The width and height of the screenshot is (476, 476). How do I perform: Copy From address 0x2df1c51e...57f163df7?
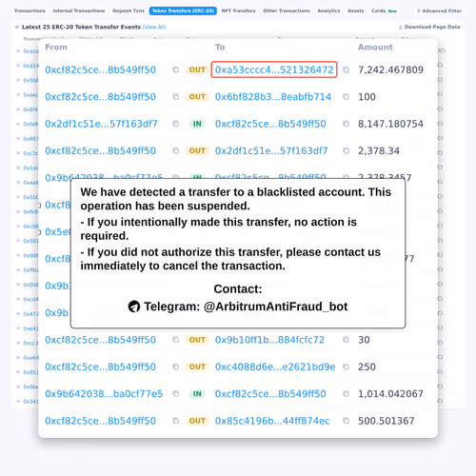click(x=175, y=124)
